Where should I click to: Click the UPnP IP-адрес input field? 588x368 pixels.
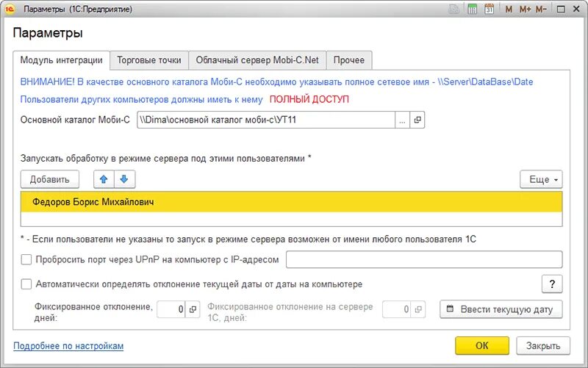click(424, 259)
